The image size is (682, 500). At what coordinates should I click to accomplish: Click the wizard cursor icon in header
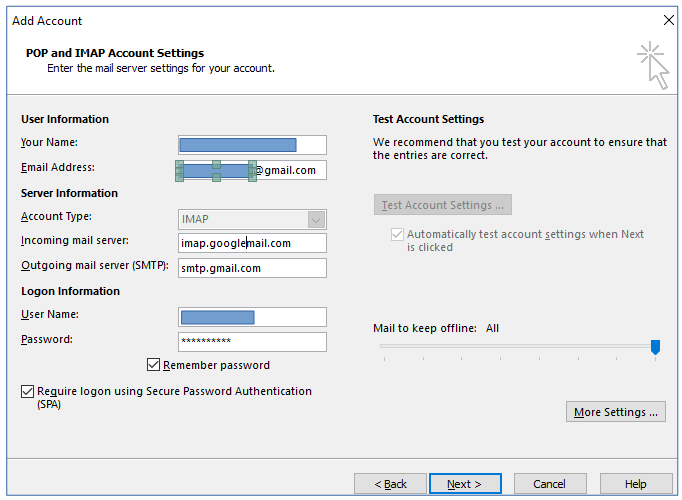tap(653, 64)
